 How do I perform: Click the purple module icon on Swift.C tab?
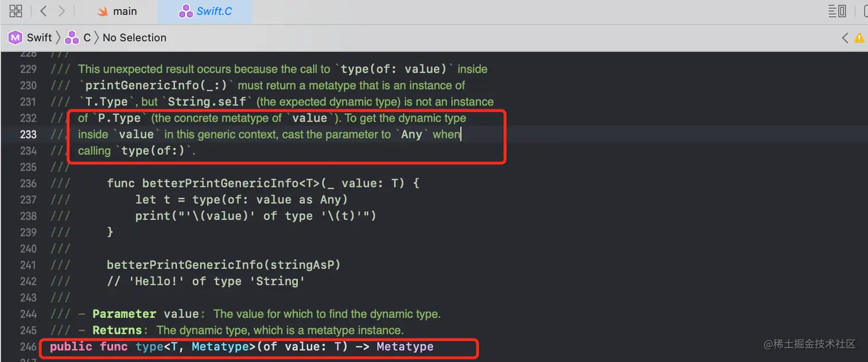tap(185, 11)
